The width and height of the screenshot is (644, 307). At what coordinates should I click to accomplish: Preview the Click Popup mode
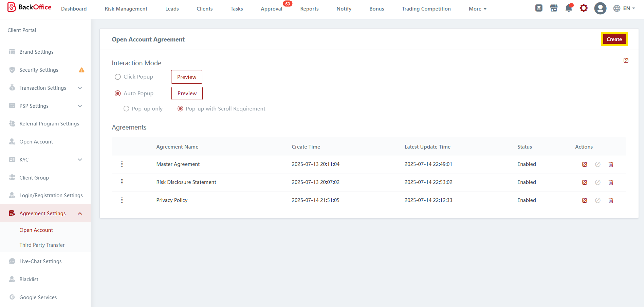[x=186, y=77]
